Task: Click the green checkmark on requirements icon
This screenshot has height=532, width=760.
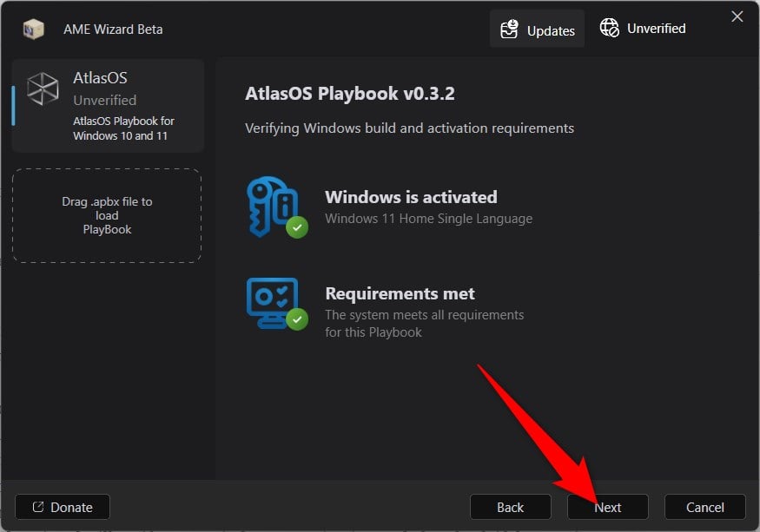Action: pos(297,319)
